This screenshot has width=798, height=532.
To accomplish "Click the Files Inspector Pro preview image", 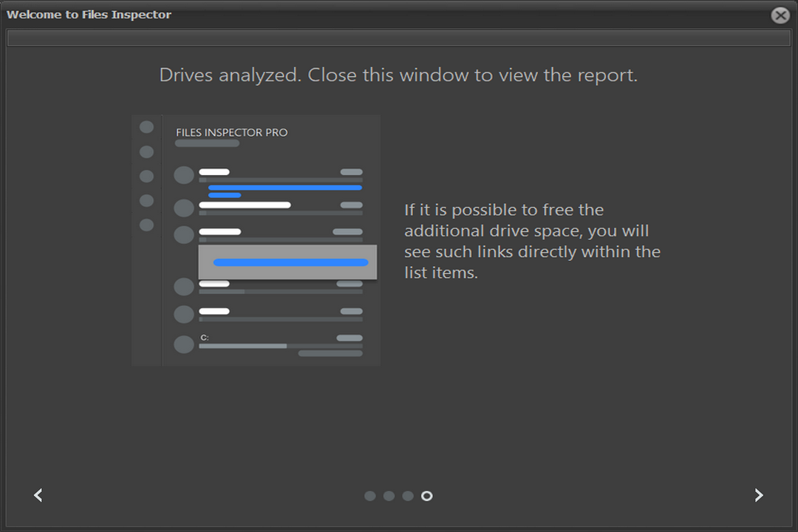I will pos(256,240).
